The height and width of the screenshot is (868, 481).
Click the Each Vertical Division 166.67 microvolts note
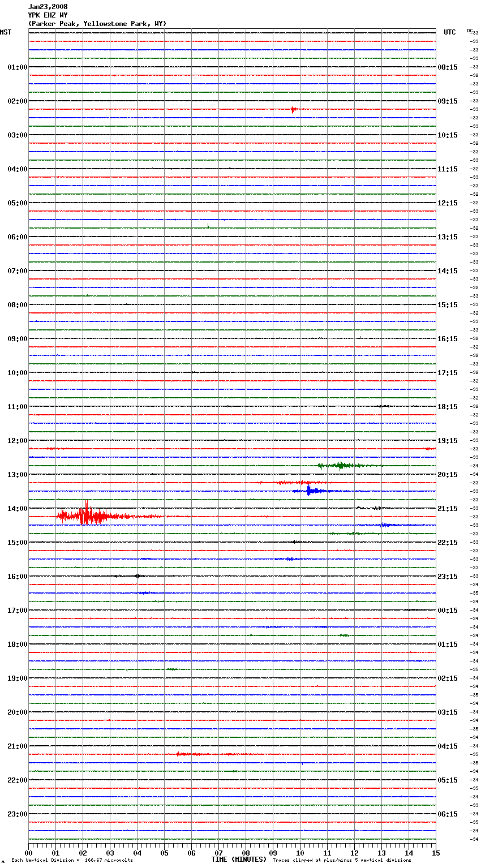tap(72, 860)
